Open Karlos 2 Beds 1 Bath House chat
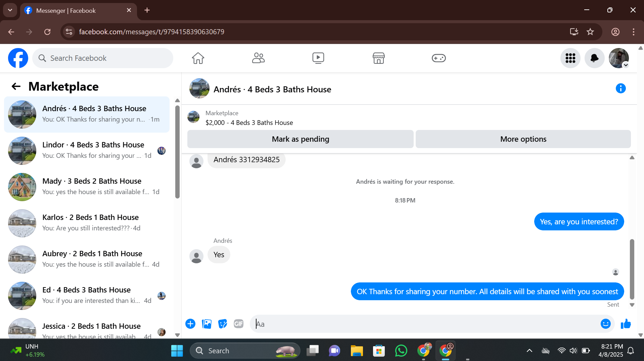 87,223
